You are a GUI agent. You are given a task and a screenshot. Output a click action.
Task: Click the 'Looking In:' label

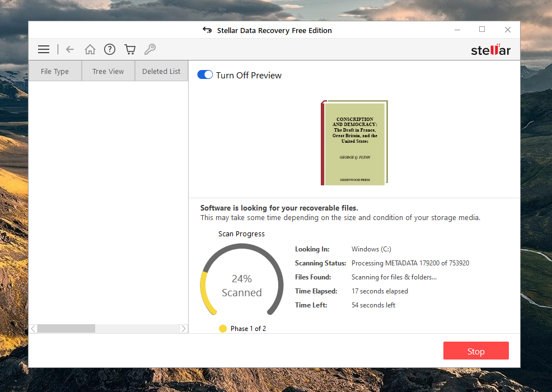(x=312, y=249)
